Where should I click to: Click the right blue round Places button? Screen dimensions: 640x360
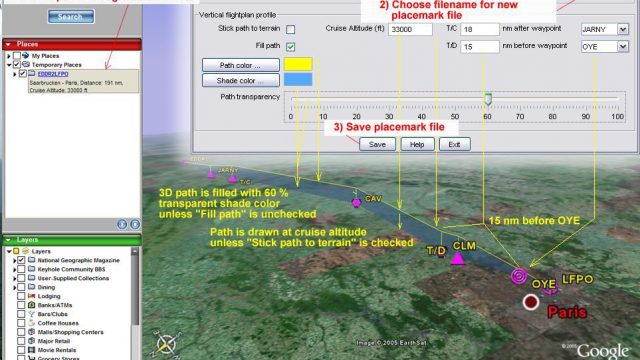point(135,224)
